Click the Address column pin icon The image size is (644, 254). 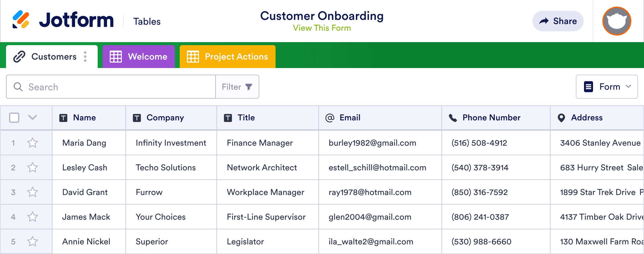pos(561,118)
